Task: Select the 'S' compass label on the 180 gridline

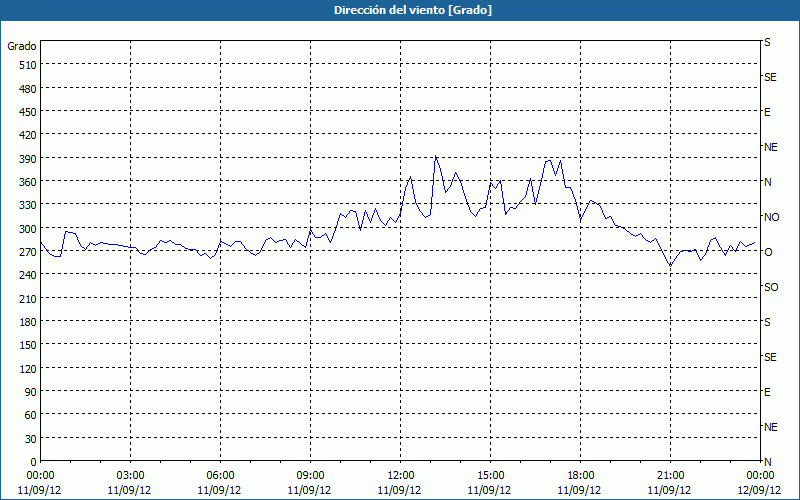Action: point(767,322)
